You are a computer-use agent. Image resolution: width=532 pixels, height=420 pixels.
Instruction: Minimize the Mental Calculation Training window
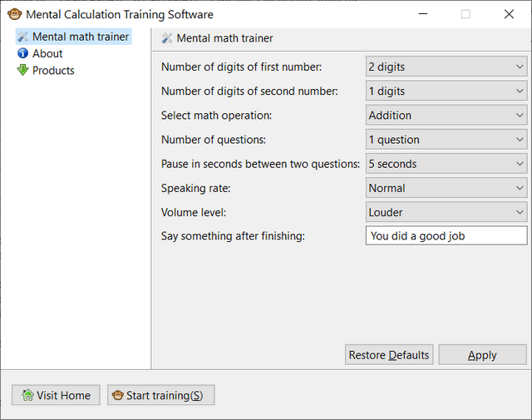(423, 14)
